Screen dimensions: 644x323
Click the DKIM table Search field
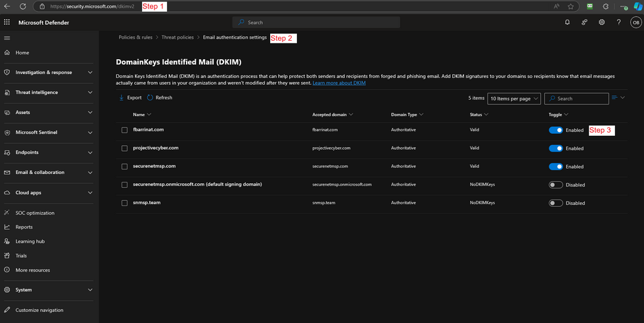coord(576,98)
